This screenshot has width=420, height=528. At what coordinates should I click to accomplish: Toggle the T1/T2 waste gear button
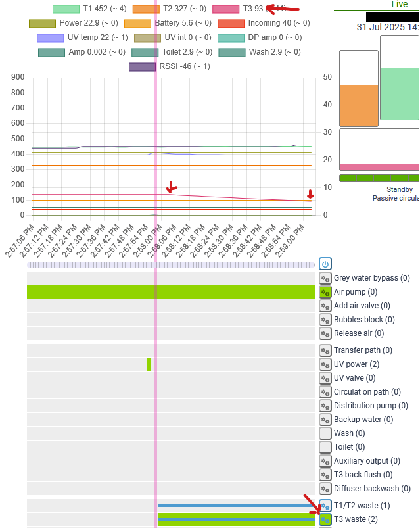[325, 506]
